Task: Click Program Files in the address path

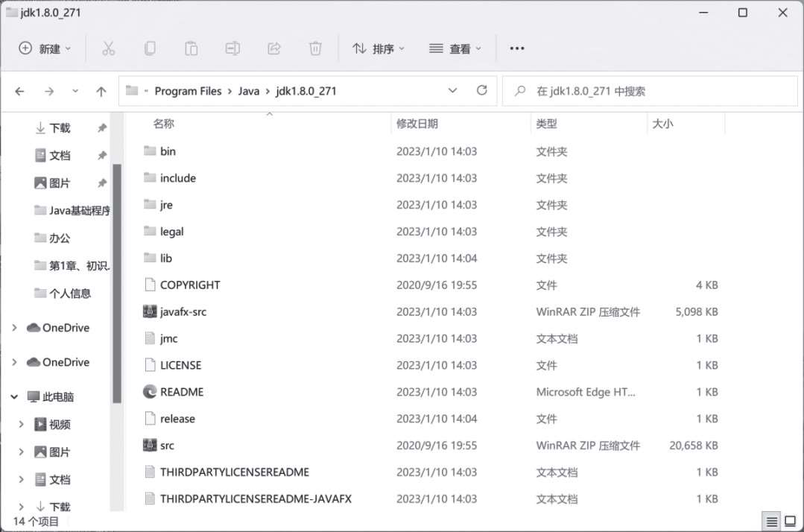Action: pyautogui.click(x=188, y=91)
